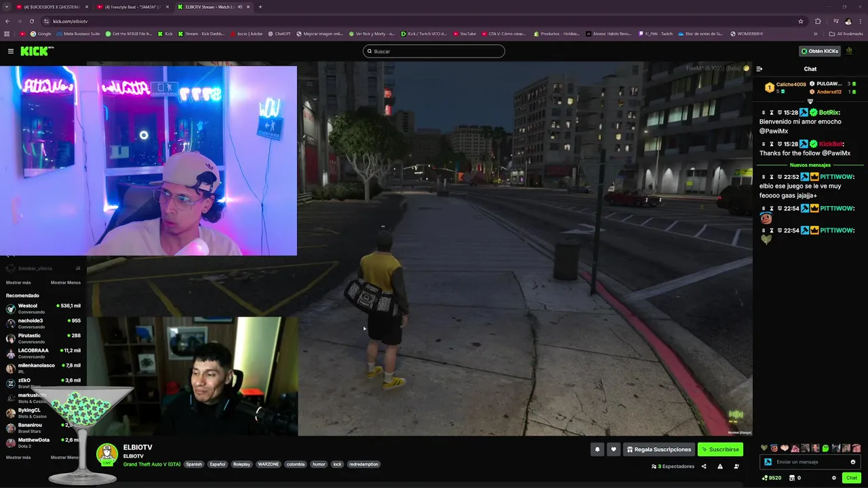Expand hidden bookmarks chevron
The height and width of the screenshot is (488, 868).
click(816, 33)
